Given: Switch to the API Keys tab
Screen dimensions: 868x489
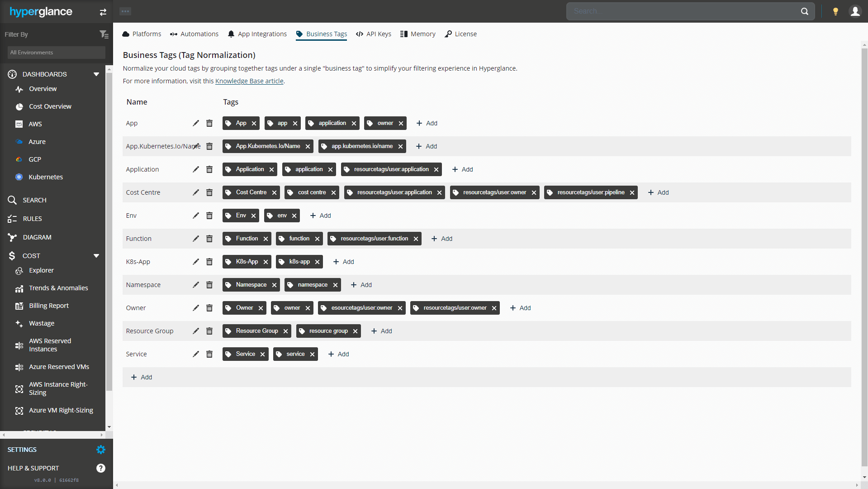Looking at the screenshot, I should tap(373, 34).
